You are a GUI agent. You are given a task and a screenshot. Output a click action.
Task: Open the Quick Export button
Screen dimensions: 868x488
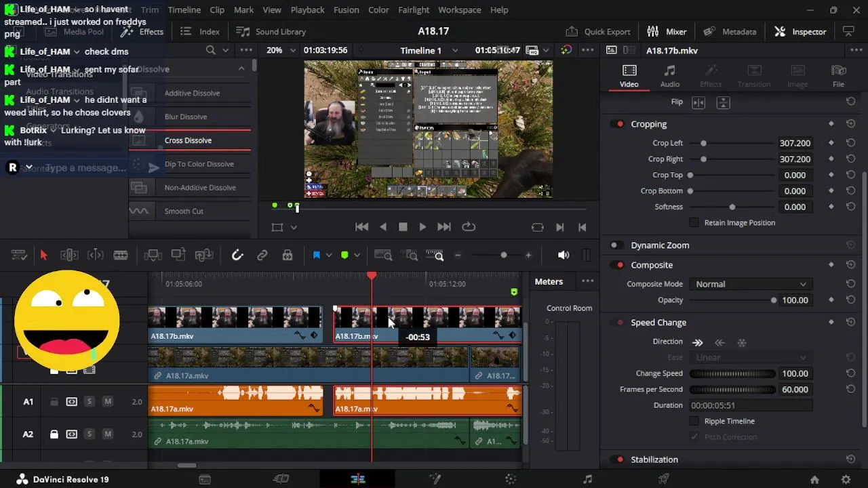click(597, 32)
